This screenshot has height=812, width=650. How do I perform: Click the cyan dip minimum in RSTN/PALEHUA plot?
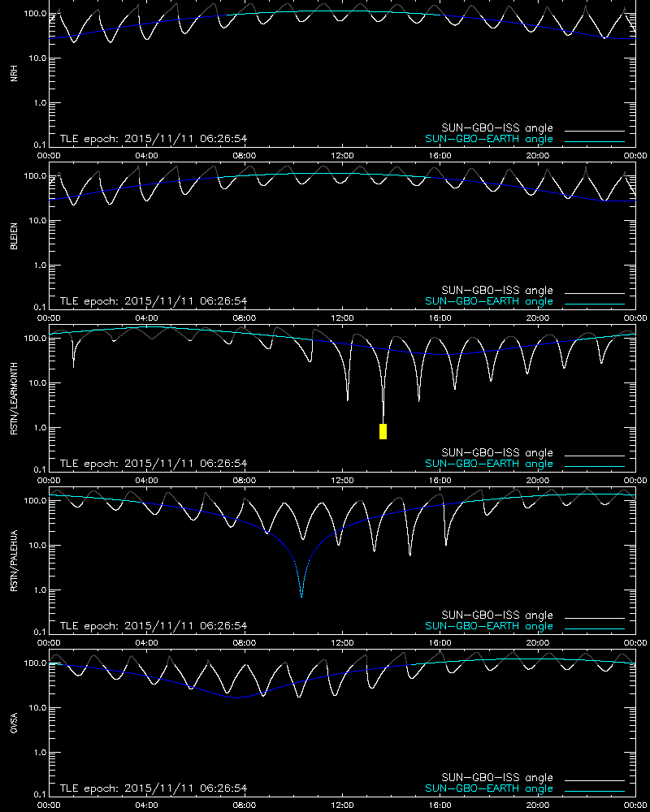click(301, 596)
